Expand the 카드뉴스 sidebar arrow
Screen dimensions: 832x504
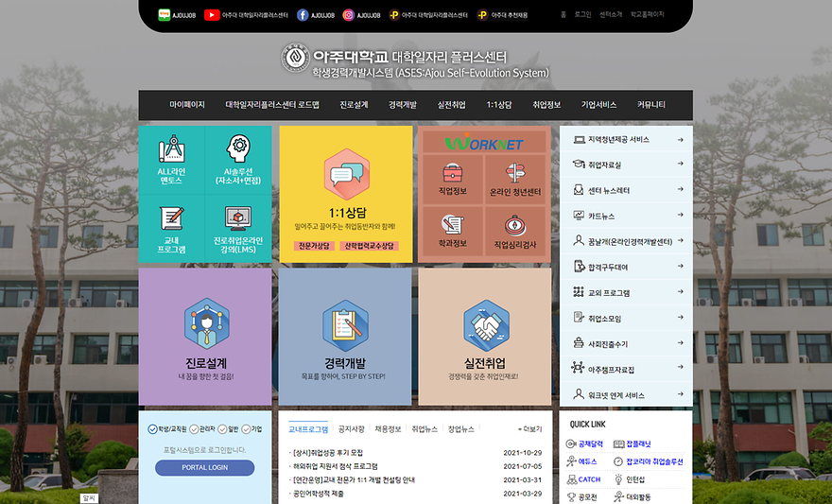pos(680,217)
